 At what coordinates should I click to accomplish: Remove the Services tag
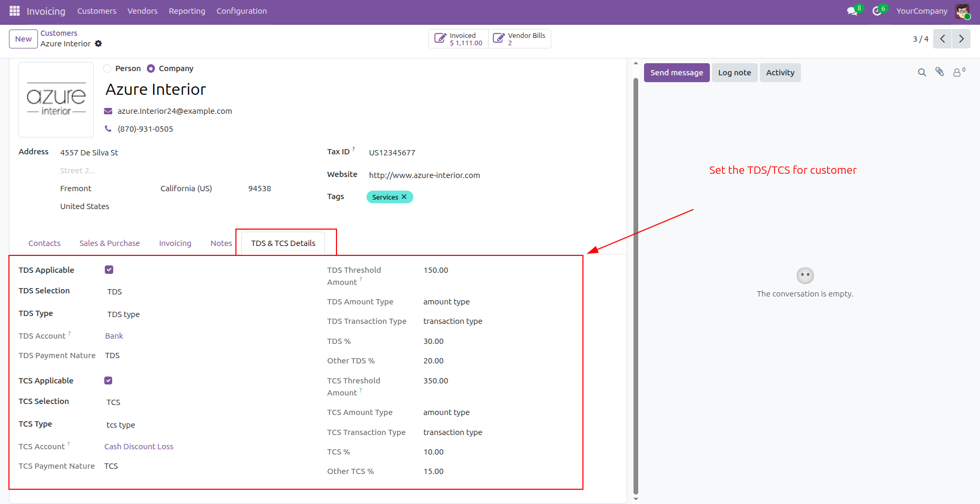pyautogui.click(x=404, y=197)
